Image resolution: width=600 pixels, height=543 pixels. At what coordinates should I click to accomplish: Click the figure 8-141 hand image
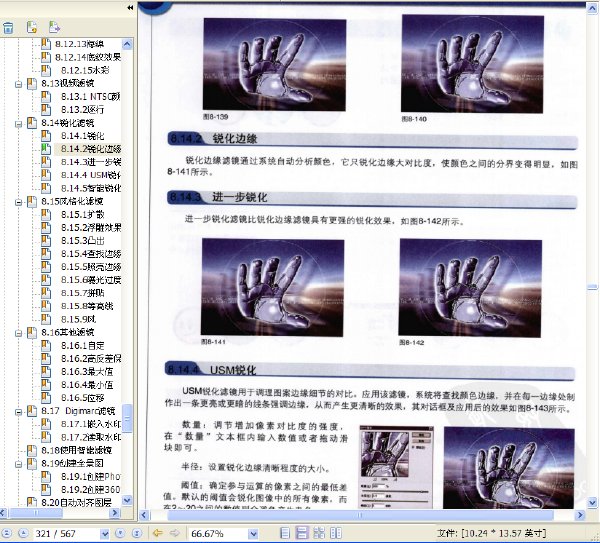point(272,287)
